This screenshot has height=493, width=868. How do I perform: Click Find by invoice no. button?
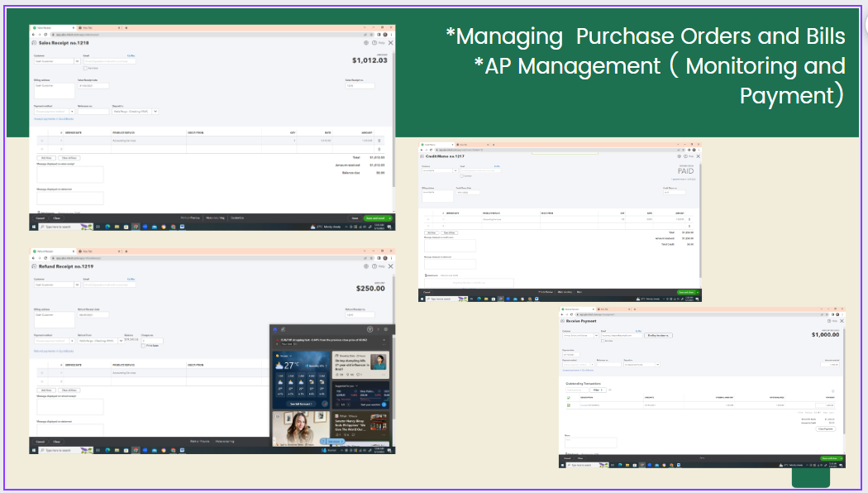pos(659,335)
